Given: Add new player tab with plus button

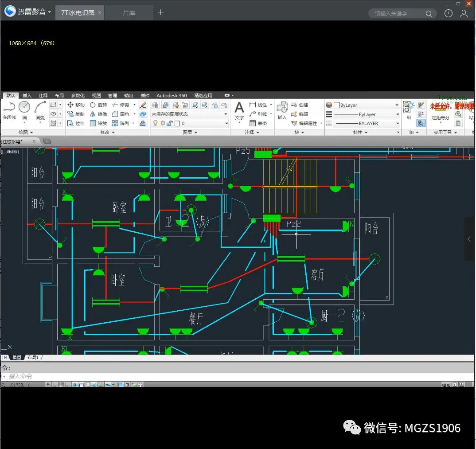Looking at the screenshot, I should coord(161,12).
